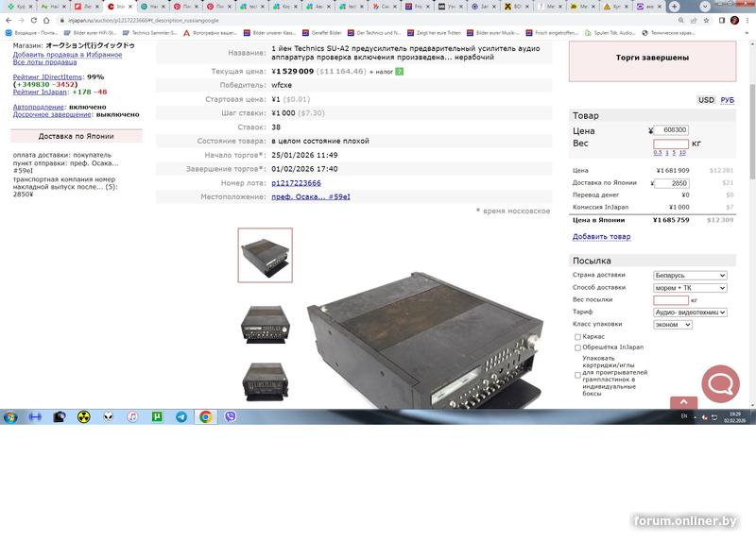Open the Фотографии ваше... bookmark
The width and height of the screenshot is (756, 541).
coord(210,33)
